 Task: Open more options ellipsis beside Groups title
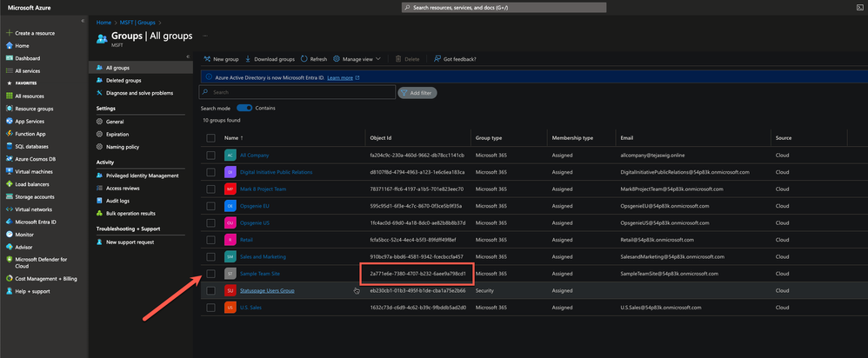point(204,36)
